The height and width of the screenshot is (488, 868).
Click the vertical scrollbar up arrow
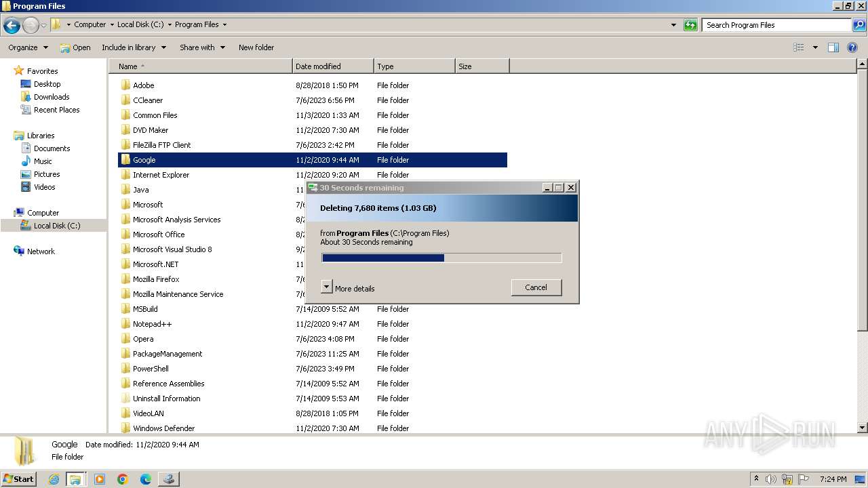coord(863,65)
